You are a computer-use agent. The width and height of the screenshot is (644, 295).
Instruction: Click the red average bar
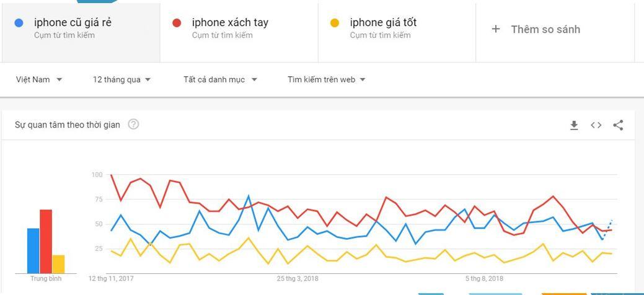[x=46, y=242]
